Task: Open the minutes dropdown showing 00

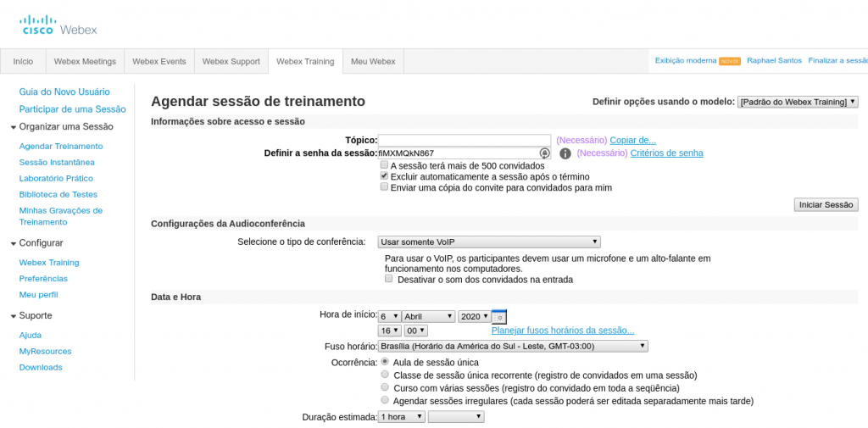Action: click(x=415, y=331)
